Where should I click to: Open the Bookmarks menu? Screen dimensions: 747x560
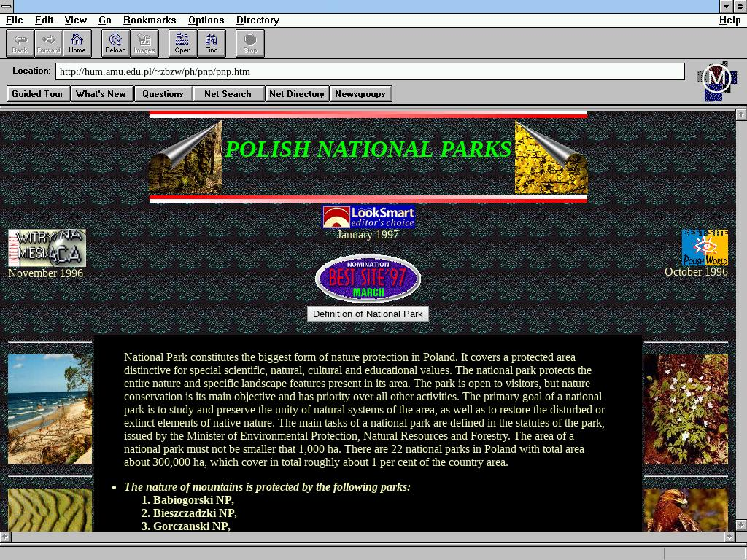(150, 20)
